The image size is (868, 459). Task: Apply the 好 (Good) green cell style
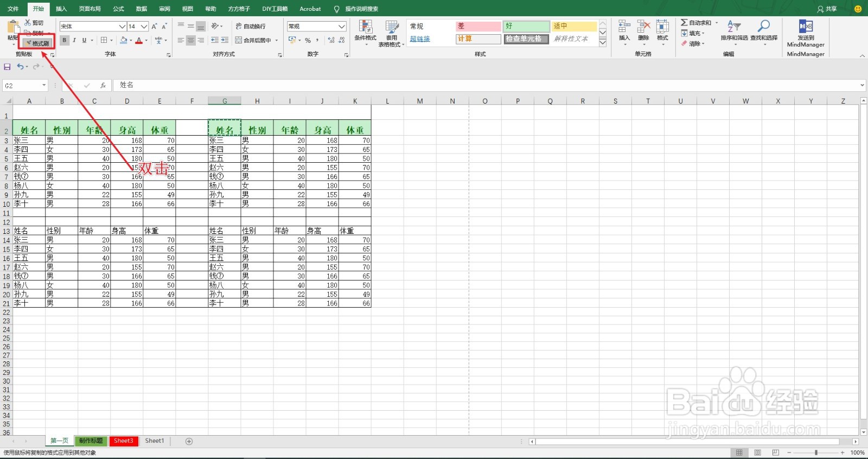pyautogui.click(x=526, y=26)
